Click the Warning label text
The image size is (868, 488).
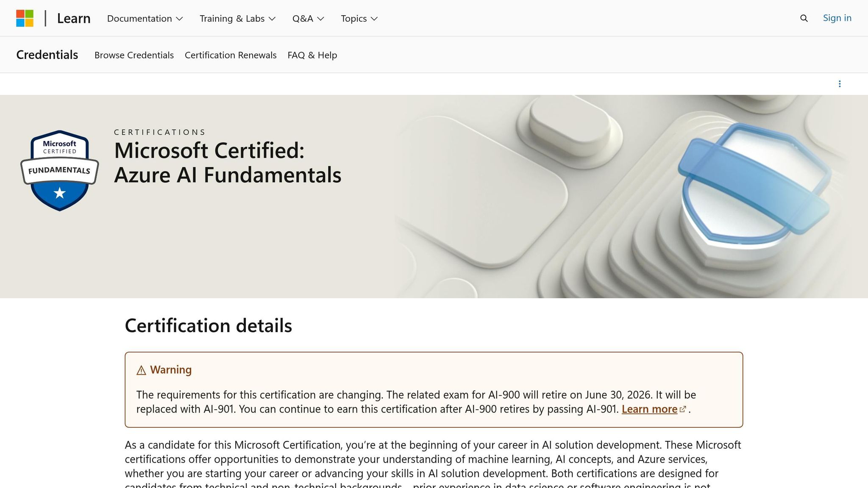coord(171,370)
